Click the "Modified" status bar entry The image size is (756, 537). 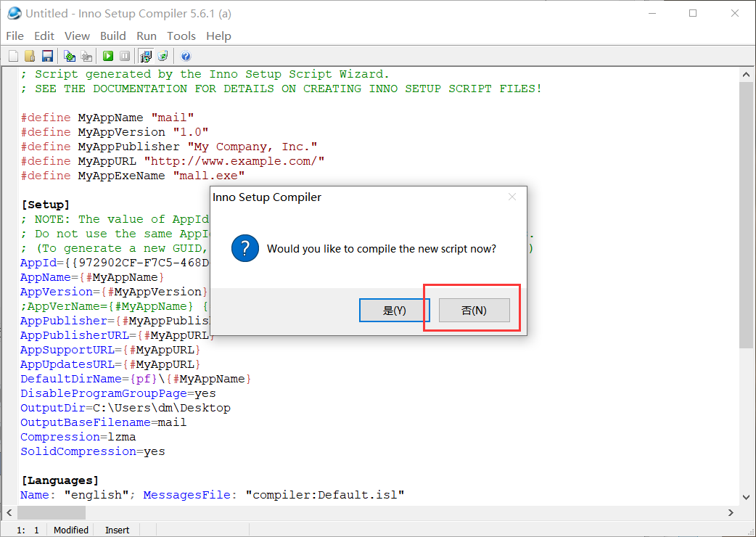click(71, 530)
